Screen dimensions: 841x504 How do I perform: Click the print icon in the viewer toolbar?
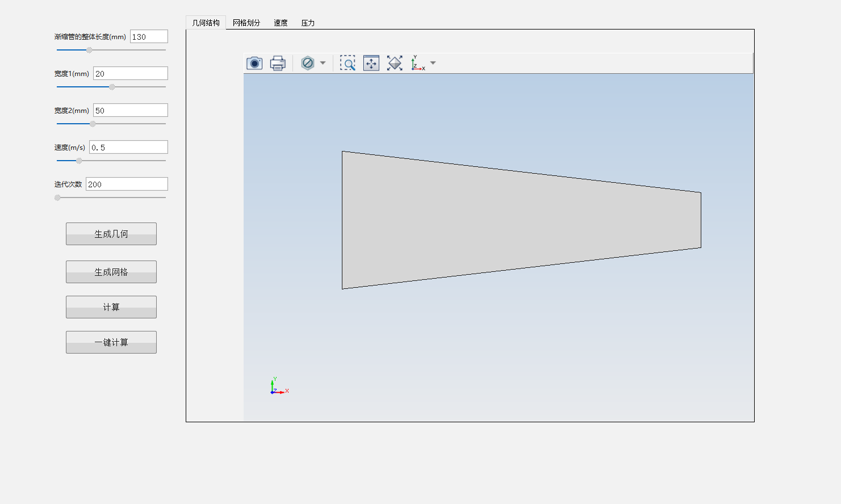pos(278,63)
